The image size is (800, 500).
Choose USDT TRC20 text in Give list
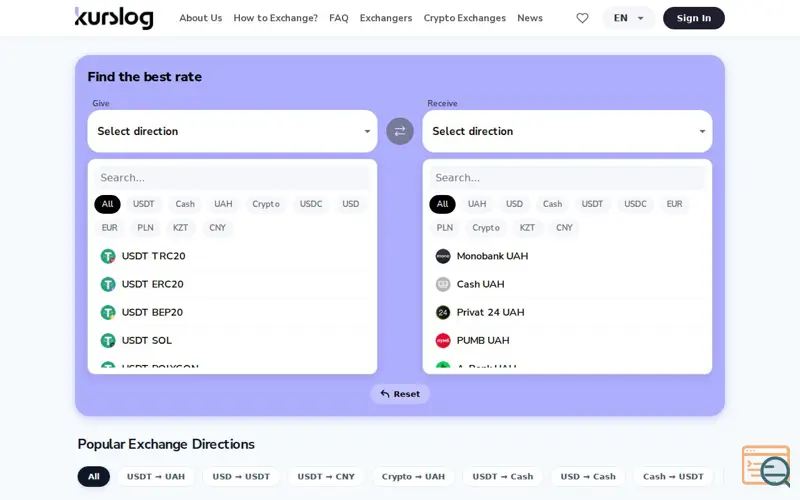(x=154, y=256)
